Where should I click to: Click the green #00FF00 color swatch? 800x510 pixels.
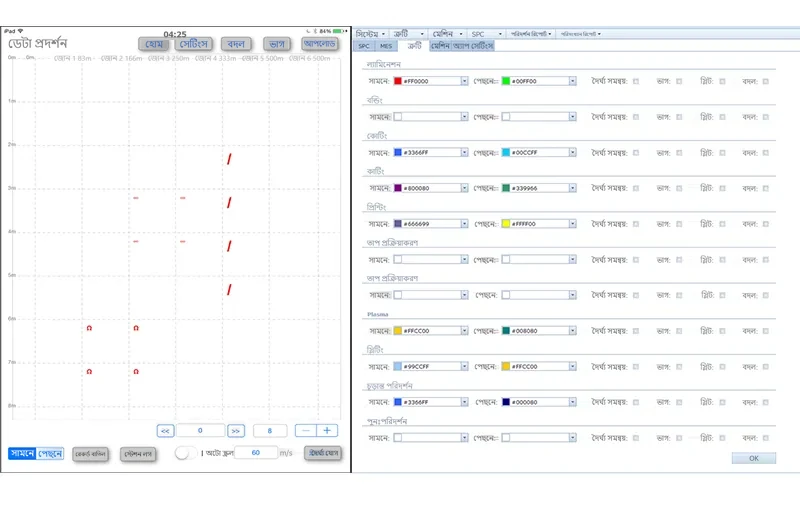[x=506, y=81]
